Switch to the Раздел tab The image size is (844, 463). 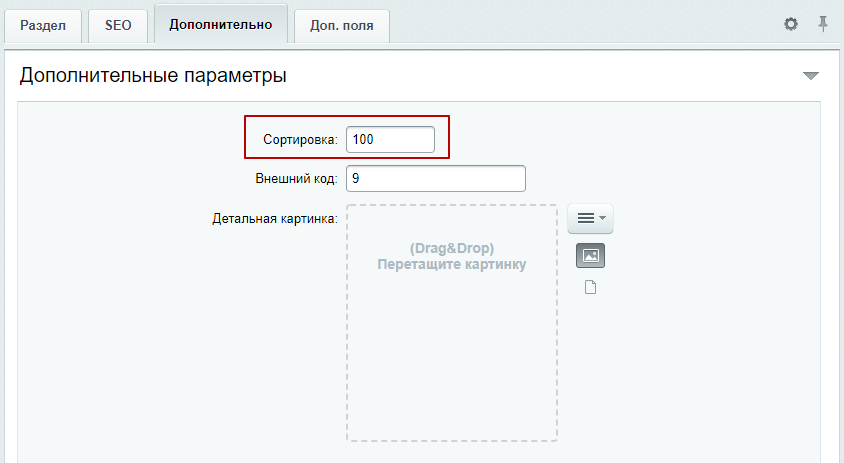pyautogui.click(x=43, y=25)
